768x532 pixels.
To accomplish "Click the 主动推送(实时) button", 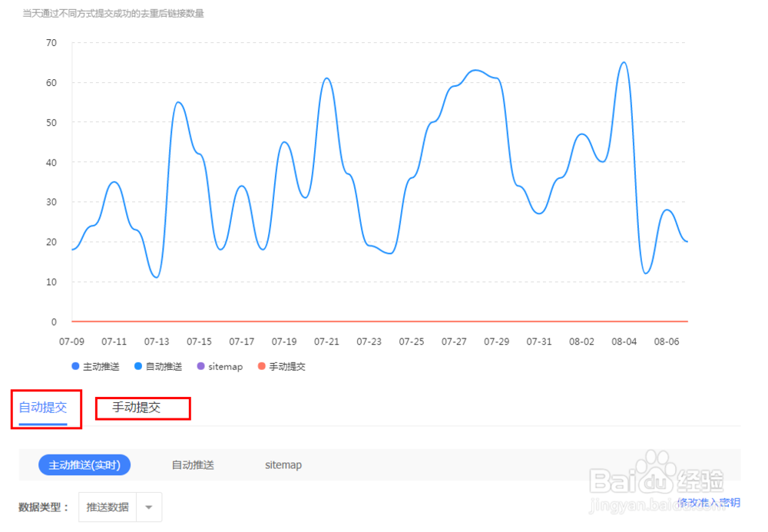I will click(84, 465).
